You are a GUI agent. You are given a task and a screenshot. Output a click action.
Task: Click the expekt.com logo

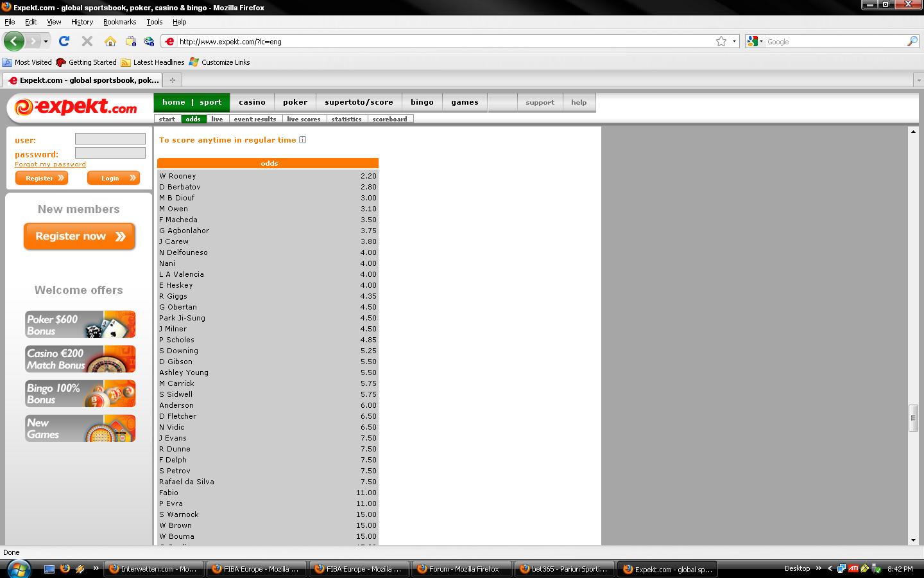coord(76,107)
